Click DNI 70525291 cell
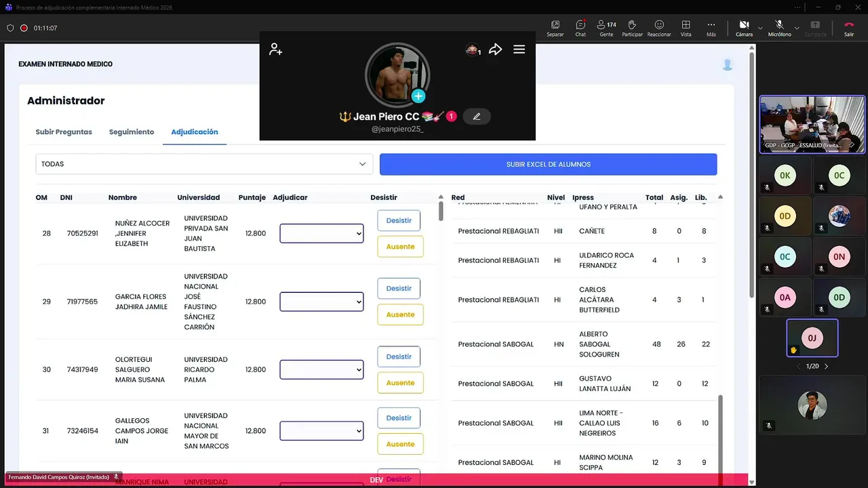The height and width of the screenshot is (488, 868). 82,233
